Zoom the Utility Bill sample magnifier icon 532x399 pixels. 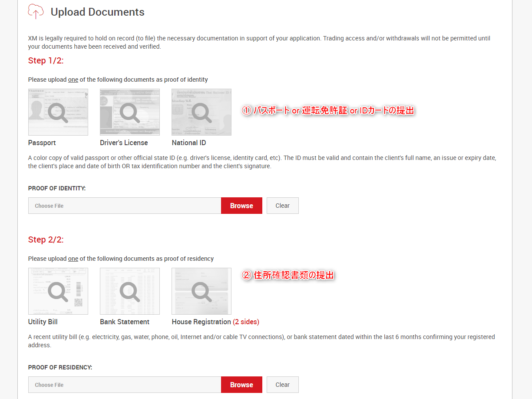[58, 291]
